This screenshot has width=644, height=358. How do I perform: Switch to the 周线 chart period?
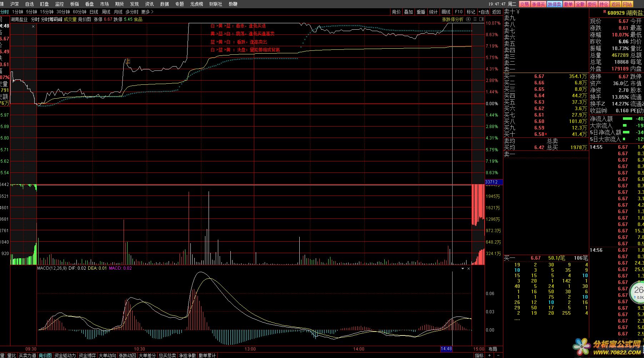pos(106,12)
